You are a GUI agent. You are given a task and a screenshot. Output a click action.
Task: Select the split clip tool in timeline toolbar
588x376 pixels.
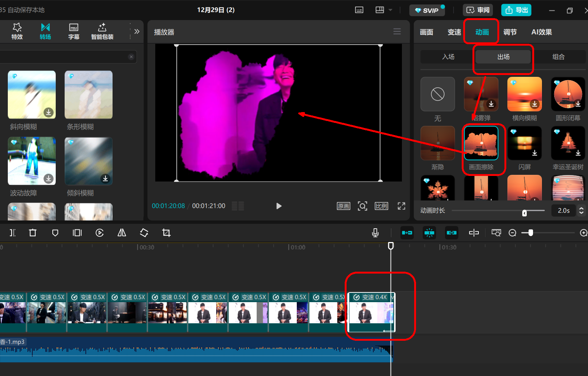[12, 233]
